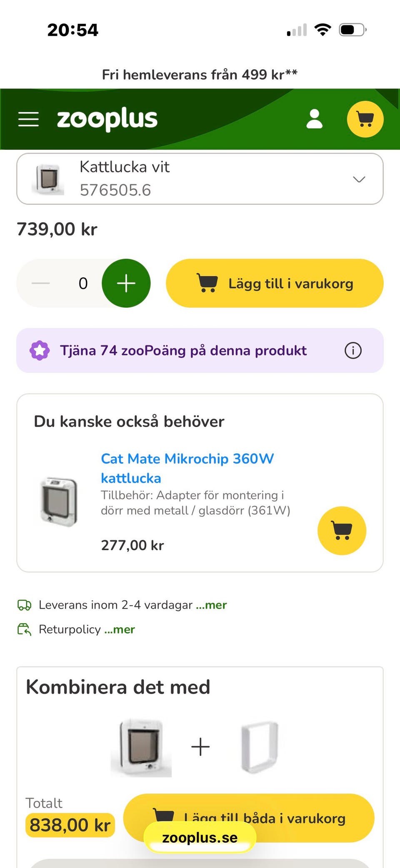
Task: Tap the zooplus logo
Action: tap(107, 119)
